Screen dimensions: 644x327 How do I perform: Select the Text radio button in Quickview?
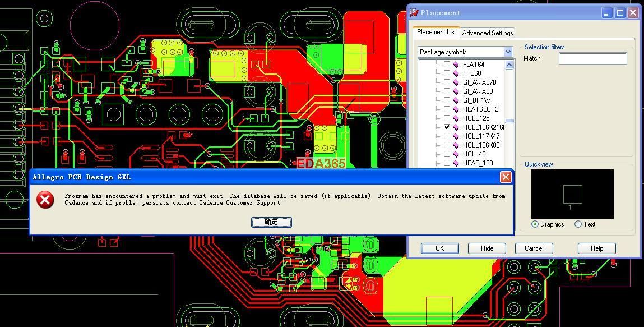pos(578,224)
